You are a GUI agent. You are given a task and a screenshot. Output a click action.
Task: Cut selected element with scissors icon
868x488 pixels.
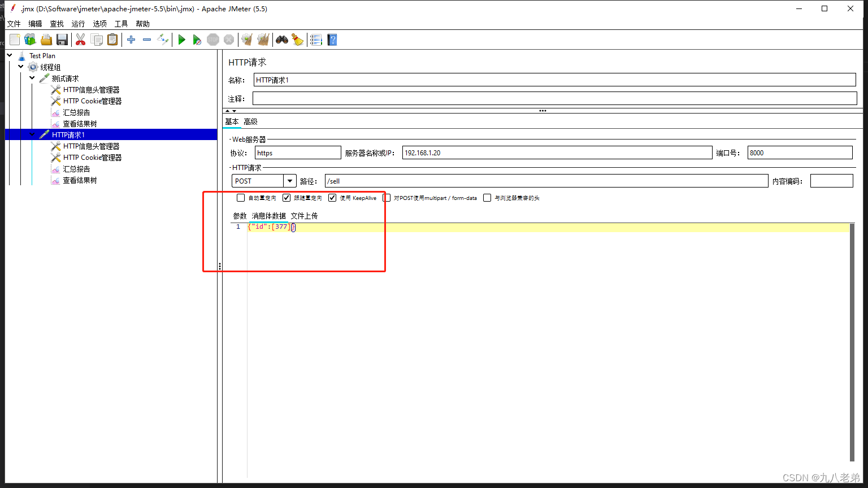click(81, 40)
